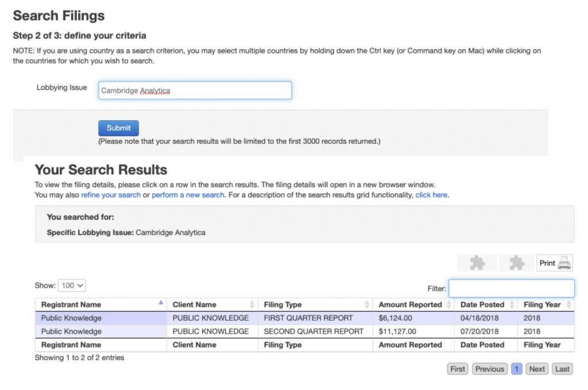The width and height of the screenshot is (588, 390).
Task: Go to the First page
Action: [x=458, y=369]
